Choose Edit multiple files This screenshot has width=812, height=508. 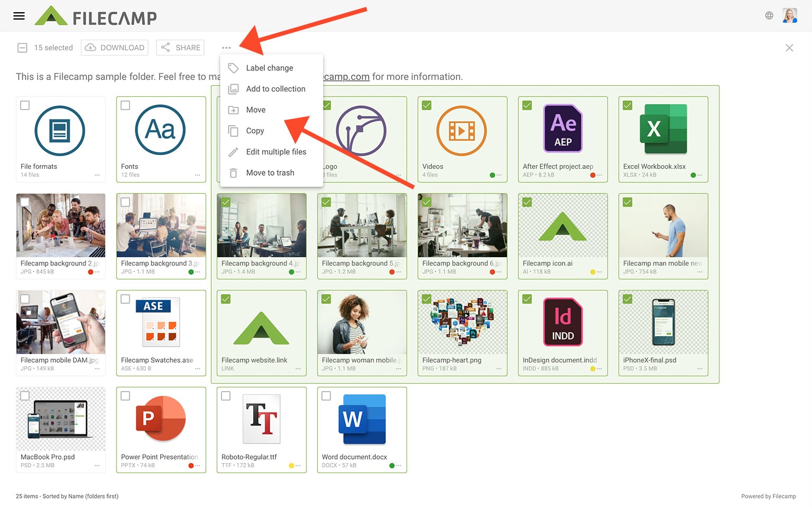[x=271, y=152]
